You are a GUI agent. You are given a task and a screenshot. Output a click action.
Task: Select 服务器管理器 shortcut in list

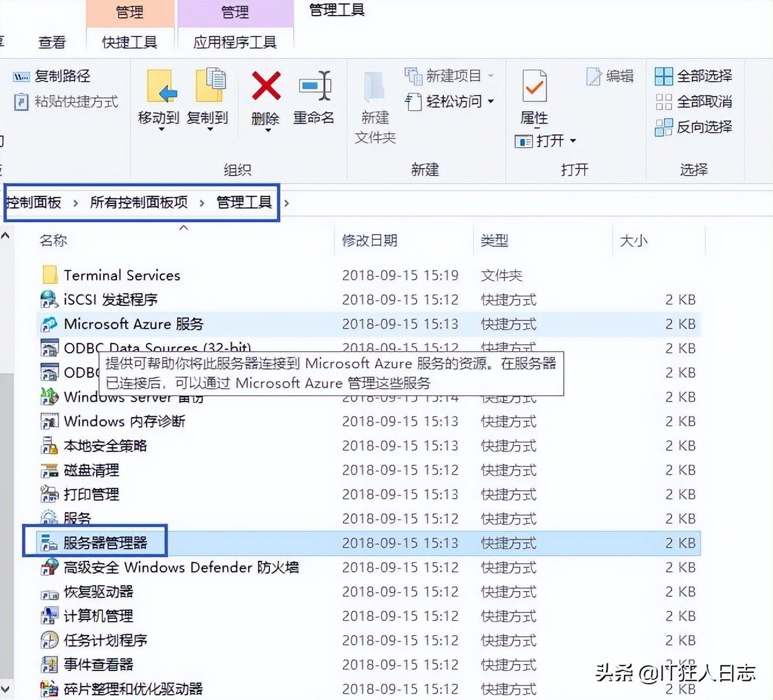pos(105,543)
